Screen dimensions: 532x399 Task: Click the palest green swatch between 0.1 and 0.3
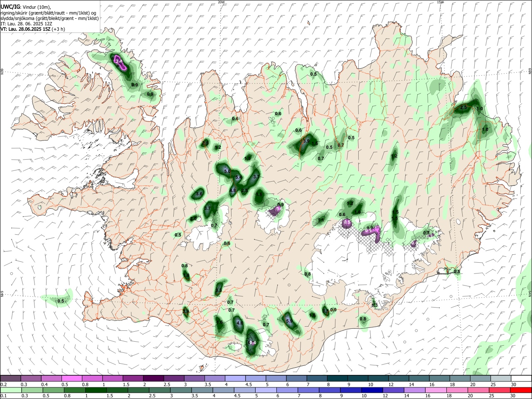click(11, 390)
